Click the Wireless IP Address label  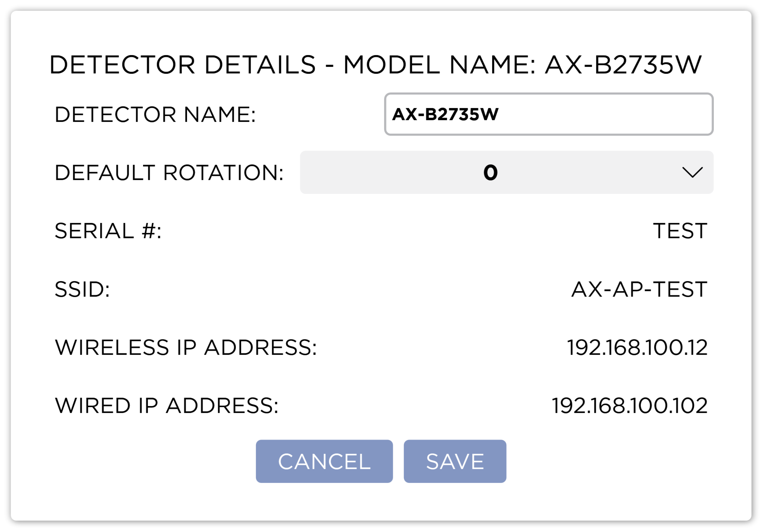(186, 348)
